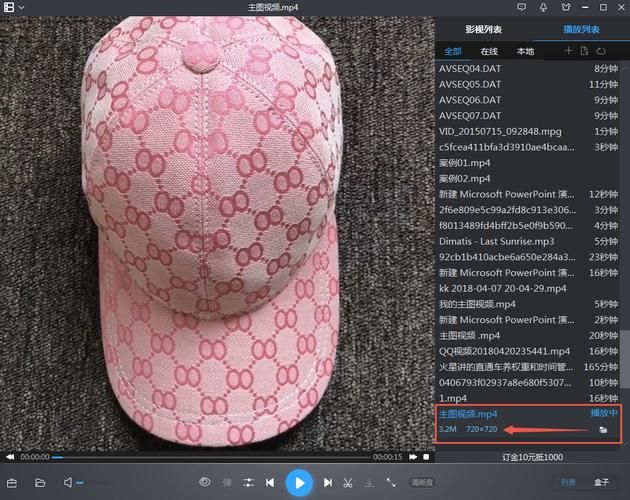Click the 订金10元抵1000 ad link
The height and width of the screenshot is (500, 630).
pyautogui.click(x=532, y=457)
